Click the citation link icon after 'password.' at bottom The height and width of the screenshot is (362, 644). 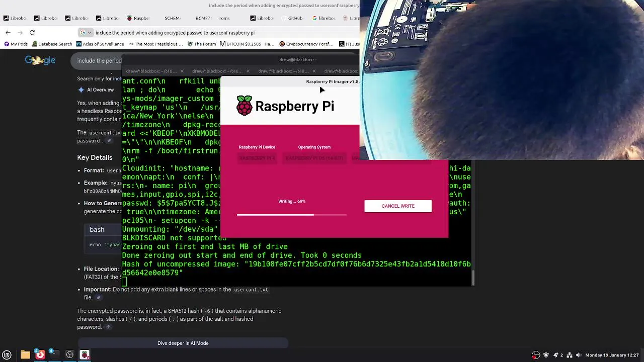pos(108,327)
